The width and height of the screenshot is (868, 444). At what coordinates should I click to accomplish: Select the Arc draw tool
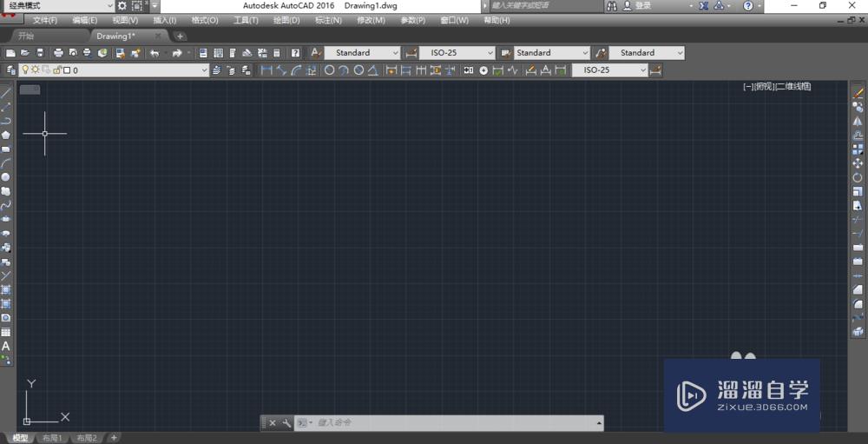pos(6,163)
